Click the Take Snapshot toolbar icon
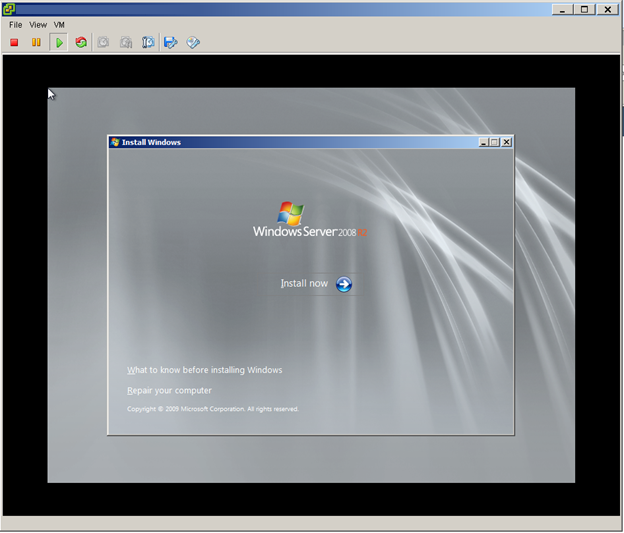624x533 pixels. pyautogui.click(x=103, y=42)
